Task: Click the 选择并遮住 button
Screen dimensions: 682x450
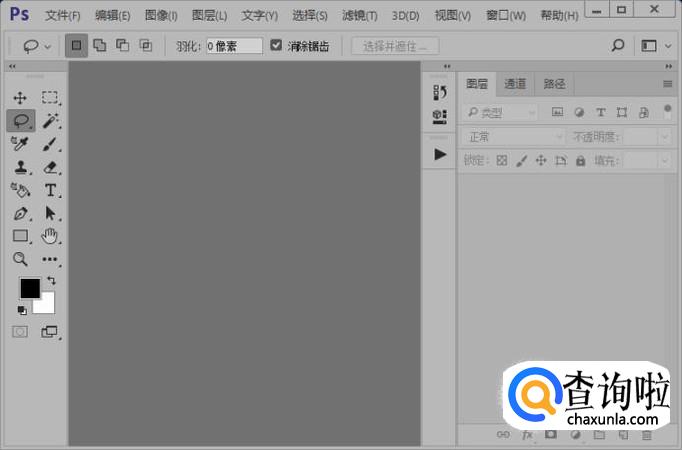Action: (x=395, y=46)
